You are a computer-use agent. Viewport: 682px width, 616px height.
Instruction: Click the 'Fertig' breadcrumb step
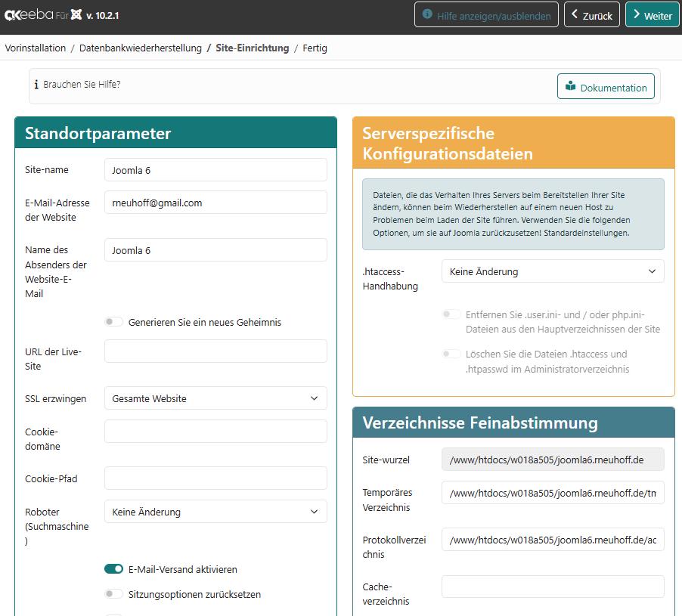point(315,48)
